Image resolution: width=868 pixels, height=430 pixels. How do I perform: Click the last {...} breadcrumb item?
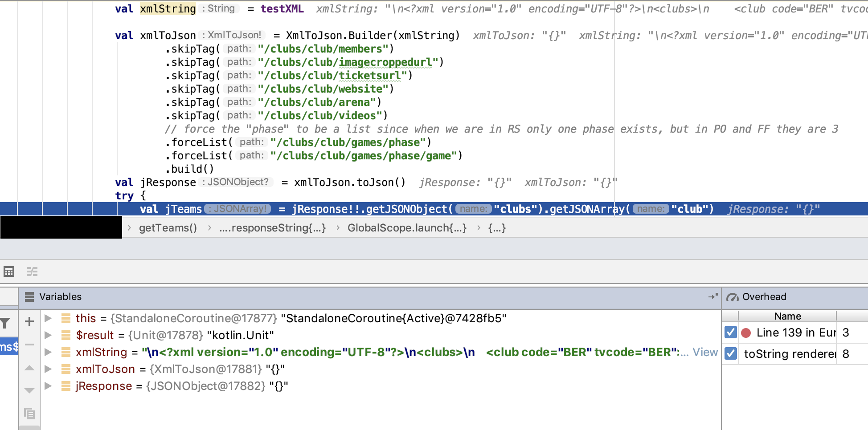click(x=497, y=228)
